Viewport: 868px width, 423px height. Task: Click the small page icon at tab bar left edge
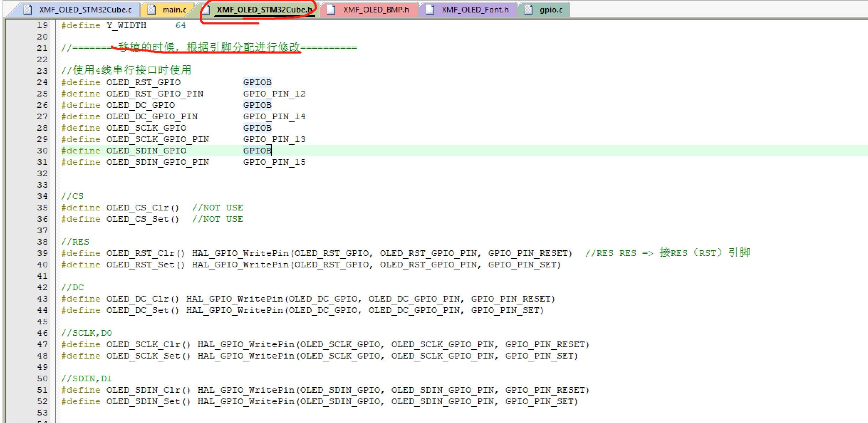(27, 10)
